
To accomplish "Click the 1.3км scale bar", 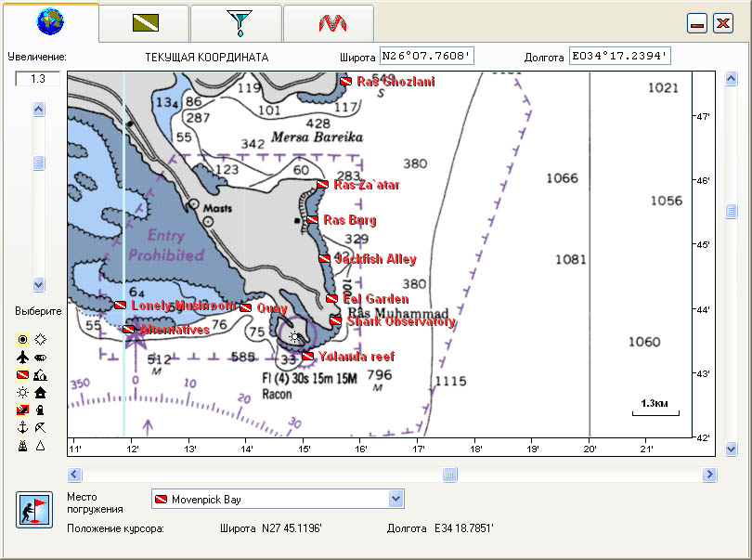I will tap(655, 408).
